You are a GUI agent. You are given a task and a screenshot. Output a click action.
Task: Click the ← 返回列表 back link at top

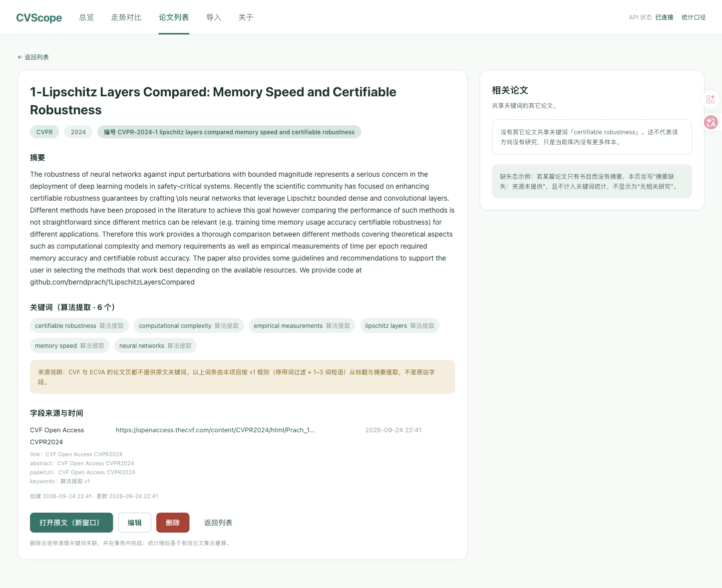coord(33,57)
